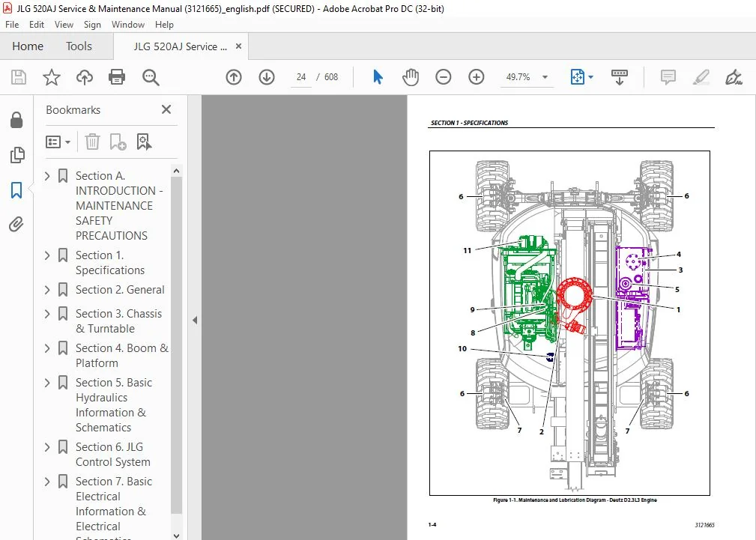The image size is (756, 540).
Task: Open Section 1. Specifications bookmark
Action: click(x=110, y=263)
